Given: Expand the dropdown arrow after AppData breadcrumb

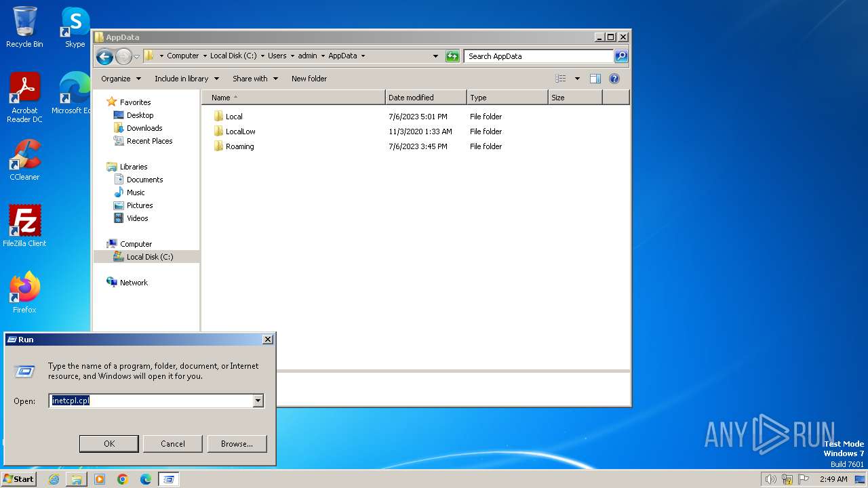Looking at the screenshot, I should (x=363, y=56).
